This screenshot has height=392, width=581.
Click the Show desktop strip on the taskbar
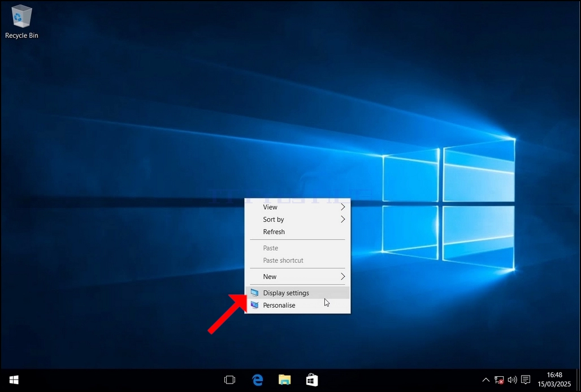(x=578, y=380)
